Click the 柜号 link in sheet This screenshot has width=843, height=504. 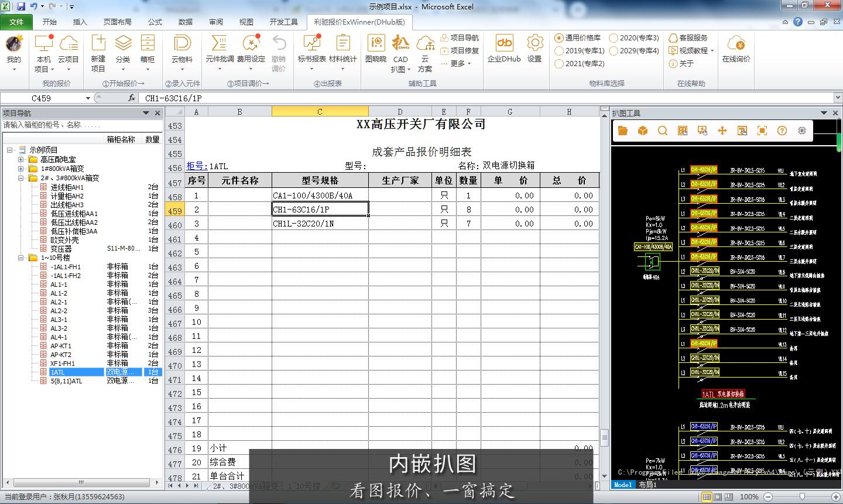point(197,166)
